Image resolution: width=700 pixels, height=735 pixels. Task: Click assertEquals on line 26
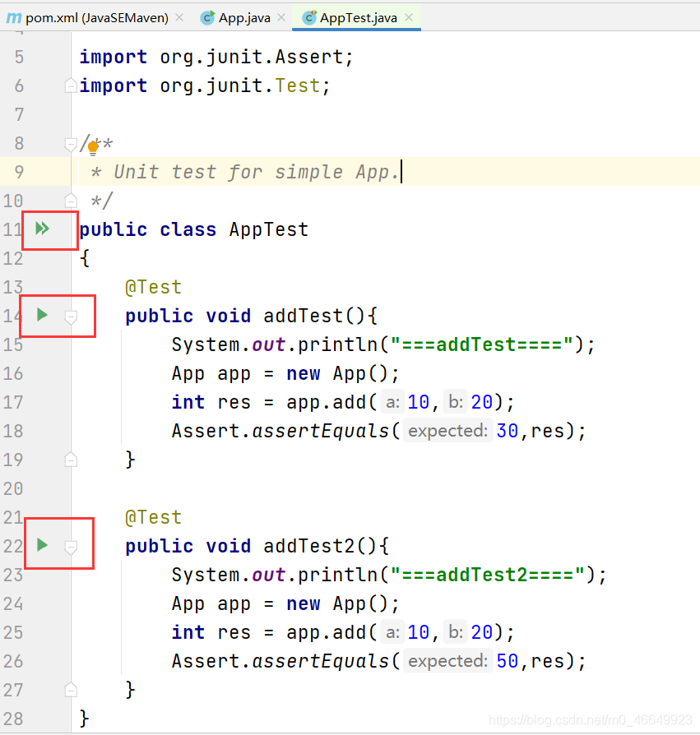pyautogui.click(x=321, y=661)
